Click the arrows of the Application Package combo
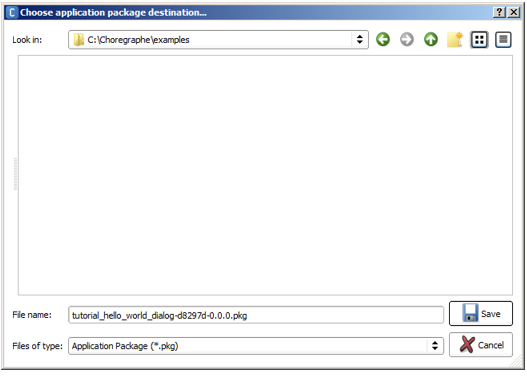This screenshot has width=527, height=379. pyautogui.click(x=435, y=346)
